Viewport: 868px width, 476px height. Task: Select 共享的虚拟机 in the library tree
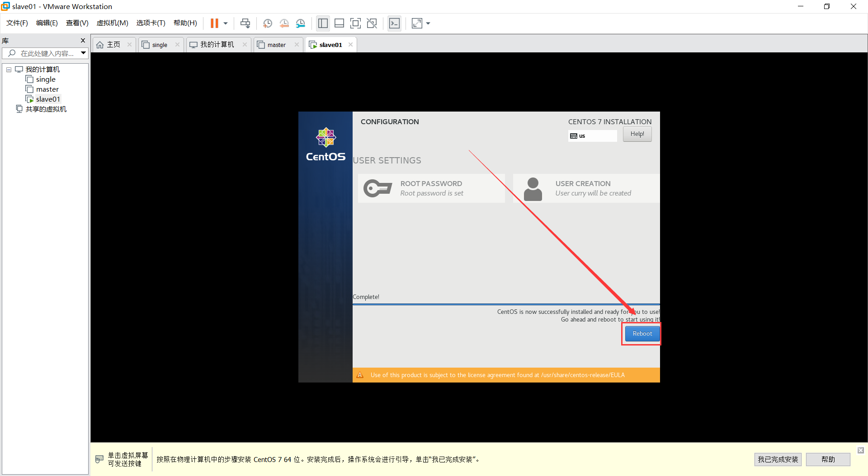click(x=46, y=109)
